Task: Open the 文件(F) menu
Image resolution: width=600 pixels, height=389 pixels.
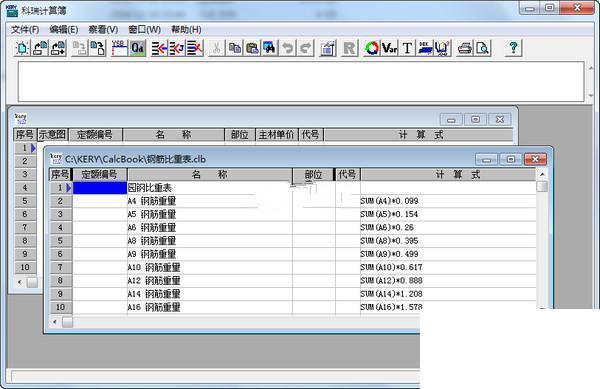Action: tap(25, 29)
